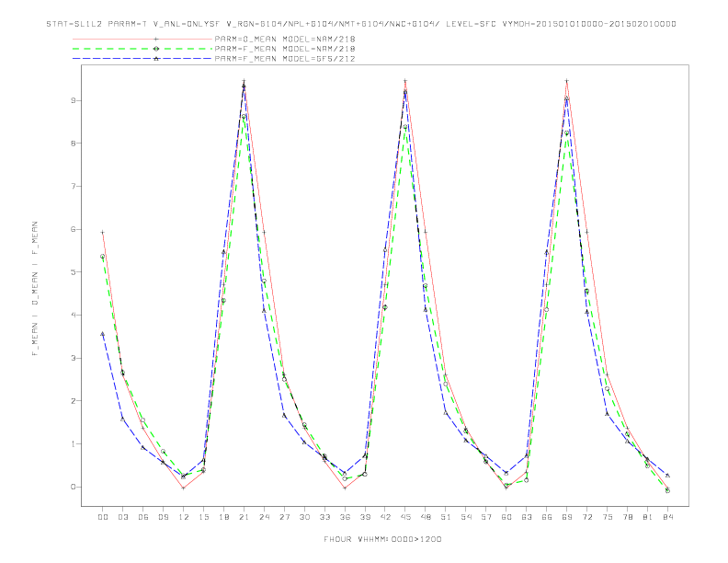This screenshot has height=563, width=728.
Task: Click the red solid legend line sample
Action: click(142, 39)
